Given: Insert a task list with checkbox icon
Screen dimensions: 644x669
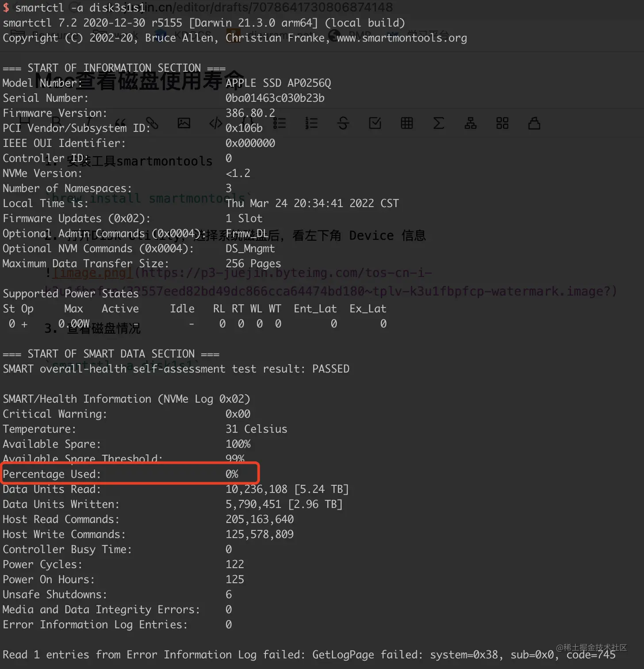Looking at the screenshot, I should 375,123.
